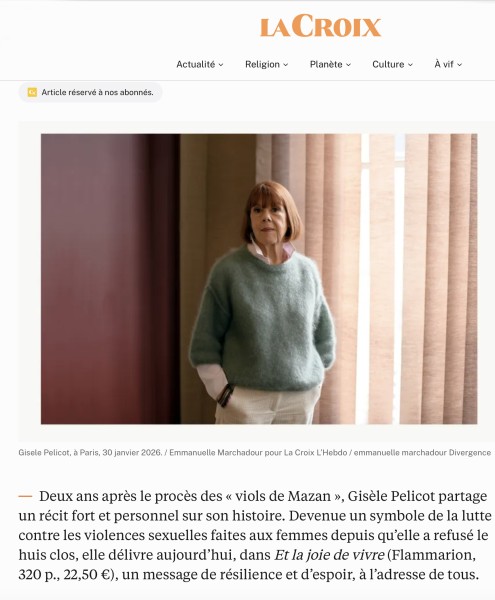495x600 pixels.
Task: Expand the chevron beside Religion
Action: coord(285,65)
